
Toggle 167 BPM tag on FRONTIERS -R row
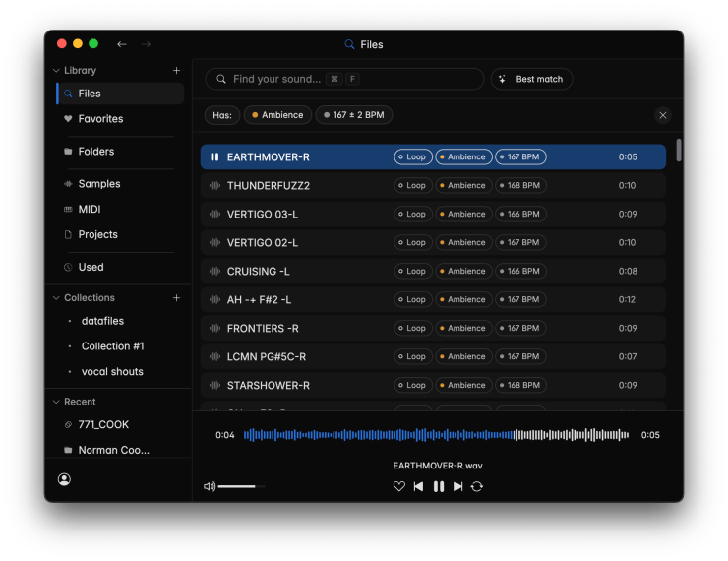pos(520,329)
